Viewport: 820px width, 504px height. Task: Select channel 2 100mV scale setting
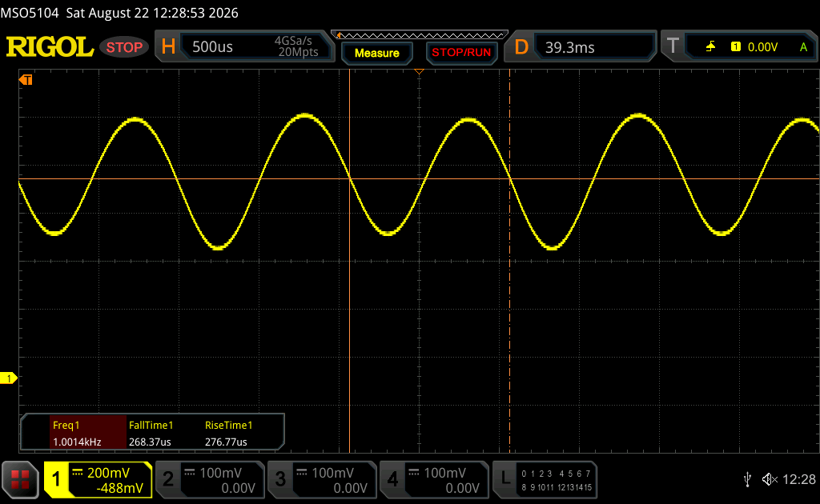pos(220,473)
